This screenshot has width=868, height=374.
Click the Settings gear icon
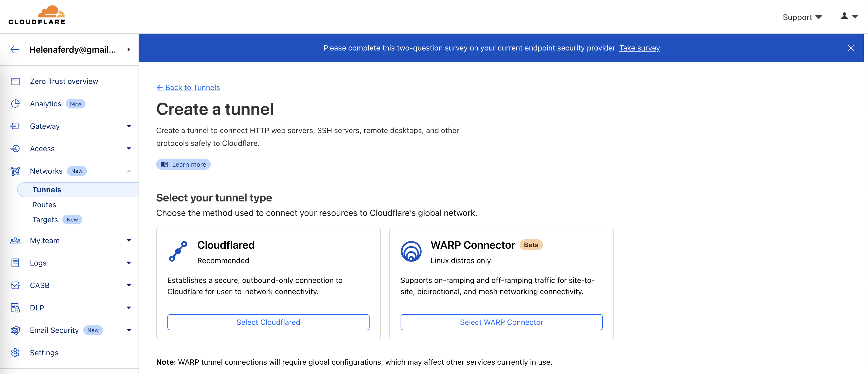[15, 353]
